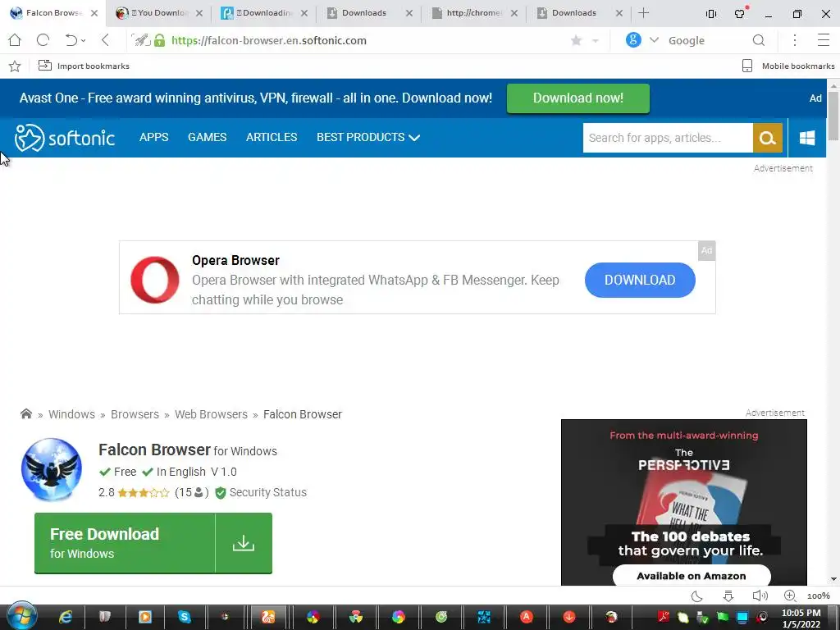Go back using the left chevron

pyautogui.click(x=105, y=40)
